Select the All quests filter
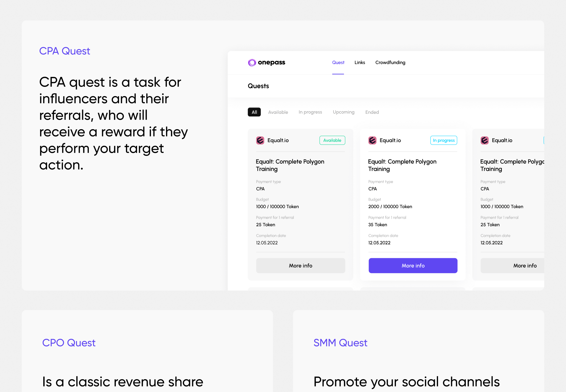Viewport: 566px width, 392px height. tap(254, 112)
